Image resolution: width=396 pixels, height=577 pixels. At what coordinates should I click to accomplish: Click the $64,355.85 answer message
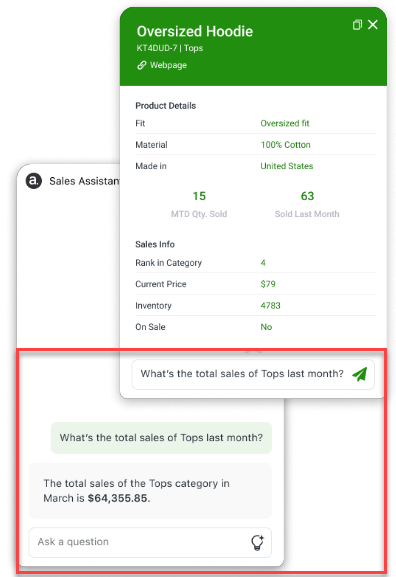[x=150, y=491]
